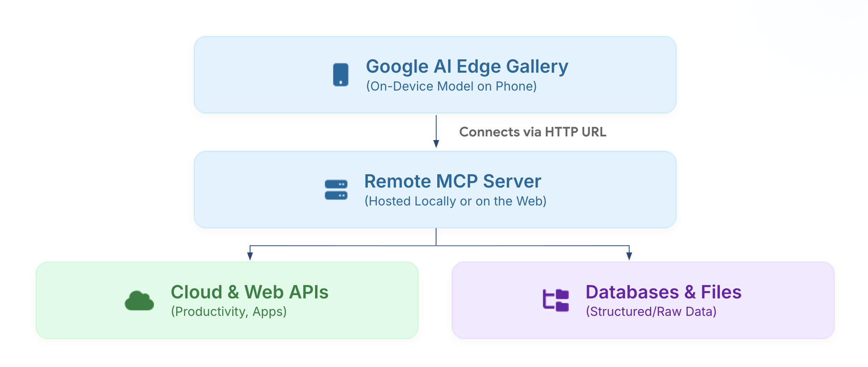Select the "(On-Device Model on Phone)" subtitle
The width and height of the screenshot is (868, 367).
pyautogui.click(x=451, y=86)
